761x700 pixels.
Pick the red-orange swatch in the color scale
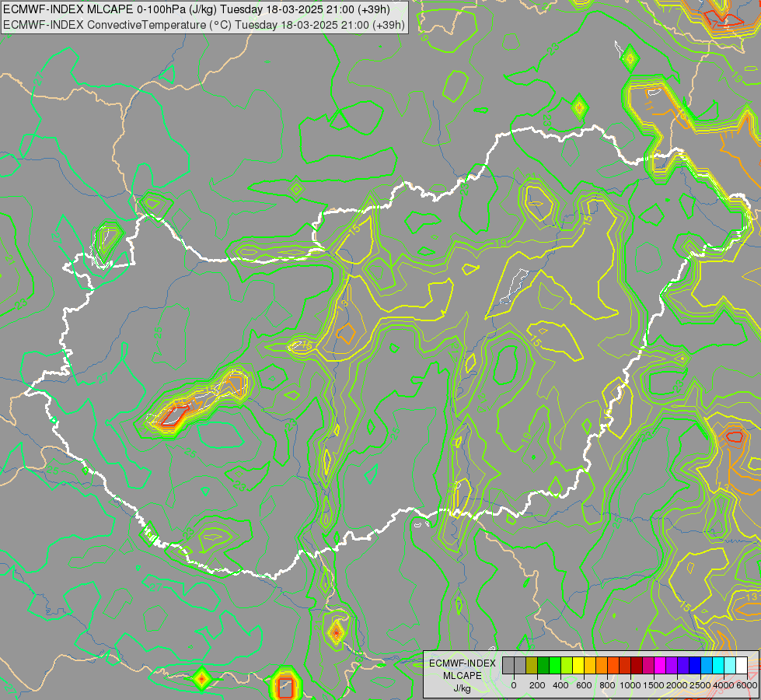click(x=613, y=666)
